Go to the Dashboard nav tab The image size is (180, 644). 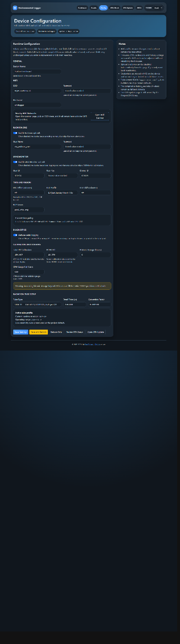point(82,8)
